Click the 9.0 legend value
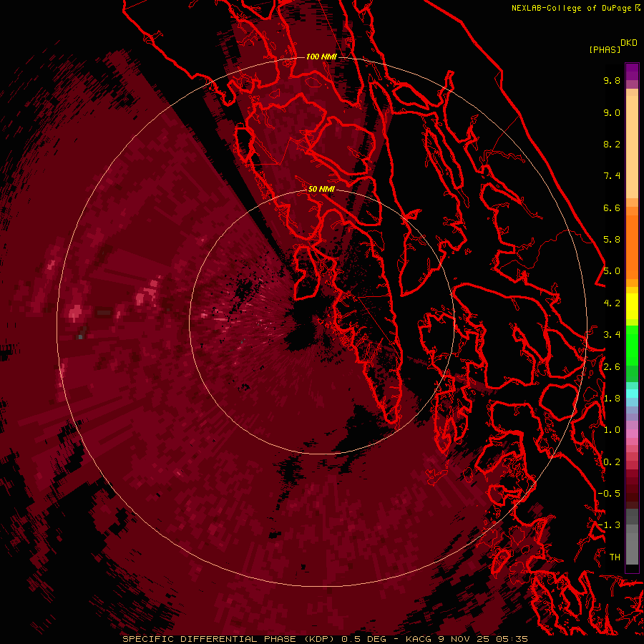 pyautogui.click(x=612, y=112)
